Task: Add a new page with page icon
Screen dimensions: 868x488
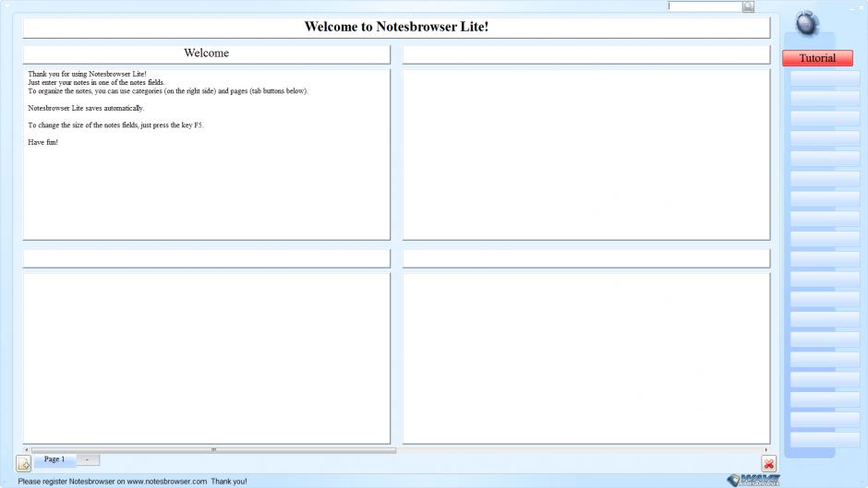Action: [x=24, y=464]
